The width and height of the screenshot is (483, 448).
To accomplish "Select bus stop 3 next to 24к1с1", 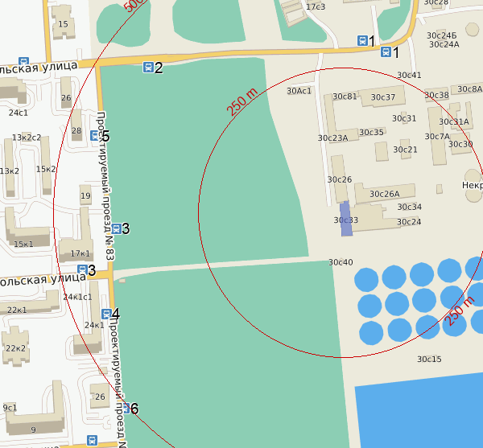I will pyautogui.click(x=82, y=269).
